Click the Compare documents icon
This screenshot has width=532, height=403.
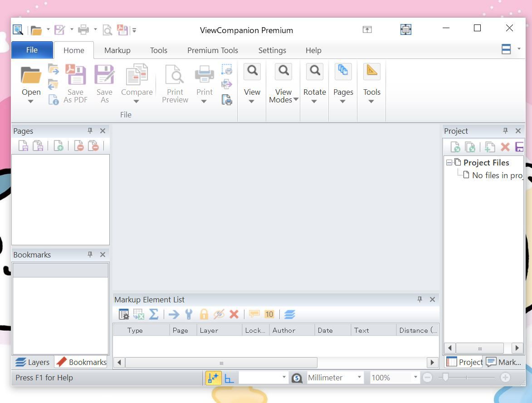click(137, 74)
